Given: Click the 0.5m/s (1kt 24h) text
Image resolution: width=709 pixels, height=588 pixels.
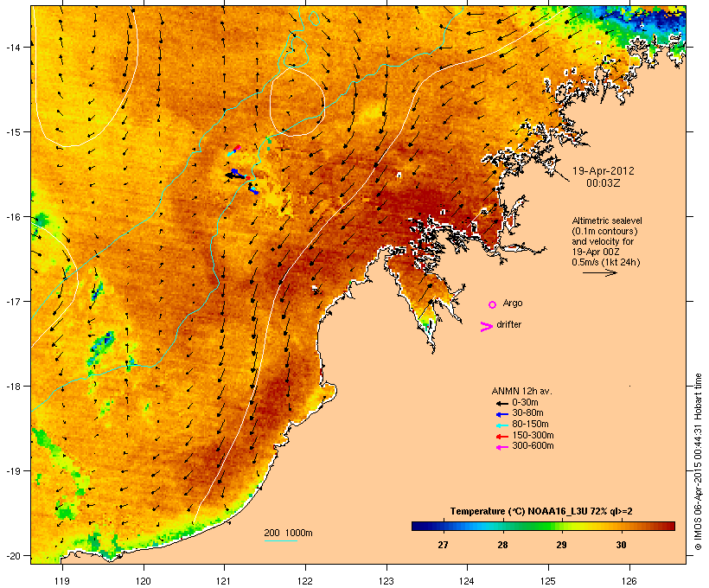Looking at the screenshot, I should pos(606,262).
